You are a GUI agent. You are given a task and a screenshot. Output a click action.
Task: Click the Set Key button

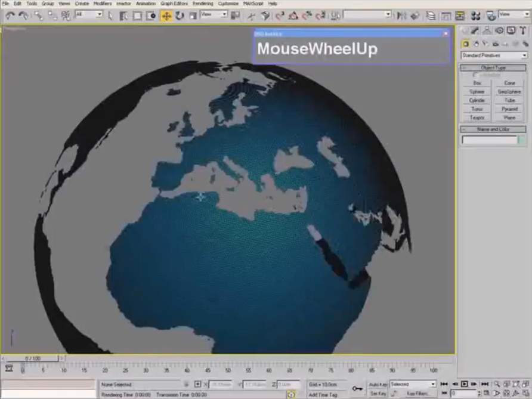(x=378, y=394)
